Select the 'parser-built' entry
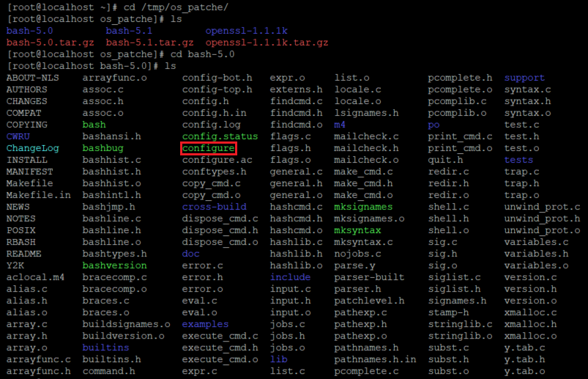The height and width of the screenshot is (379, 588). click(x=369, y=277)
